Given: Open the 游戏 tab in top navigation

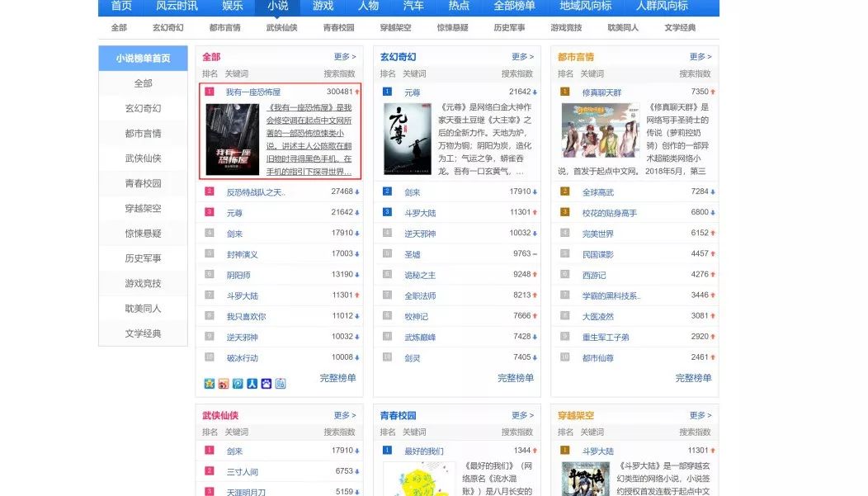Looking at the screenshot, I should click(x=323, y=6).
